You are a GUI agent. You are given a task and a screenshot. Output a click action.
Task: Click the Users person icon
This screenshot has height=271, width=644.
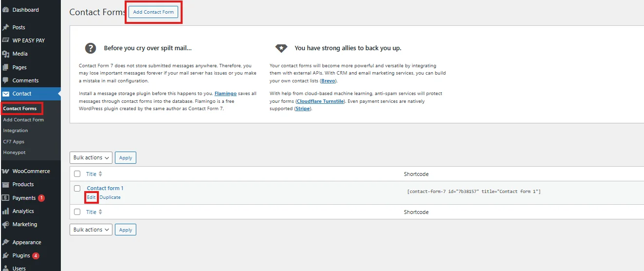click(6, 268)
